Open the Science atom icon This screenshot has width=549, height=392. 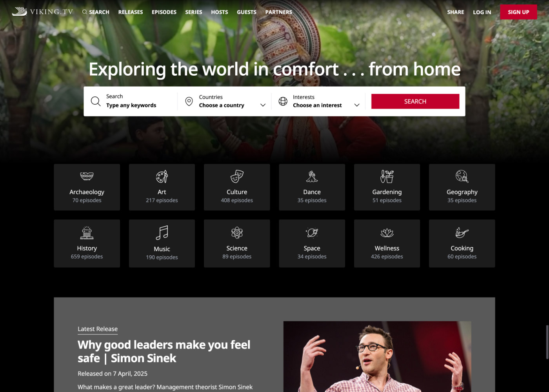[237, 232]
